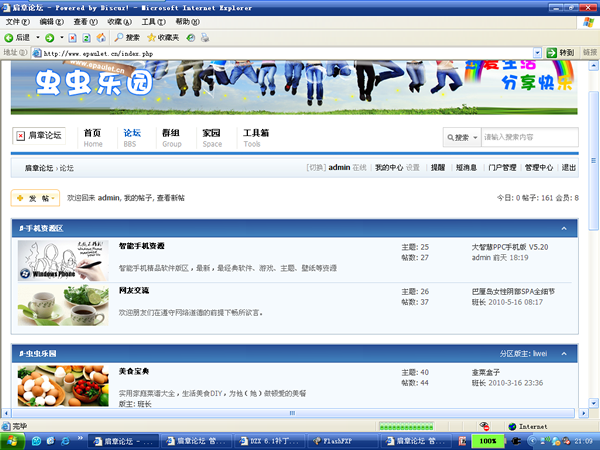The image size is (600, 450).
Task: Open the 文件 menu
Action: click(x=17, y=22)
